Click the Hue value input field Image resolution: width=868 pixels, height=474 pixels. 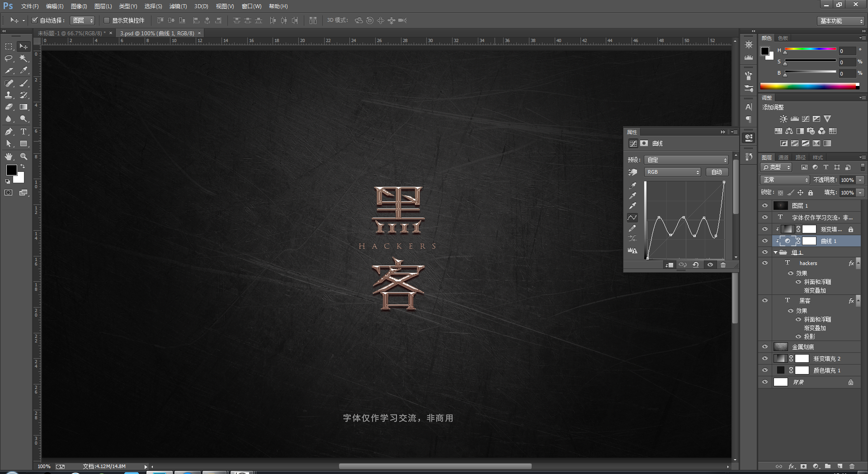pyautogui.click(x=847, y=51)
